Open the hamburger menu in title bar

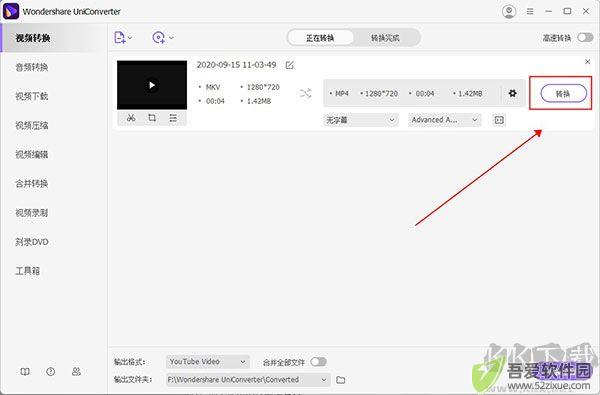point(530,11)
